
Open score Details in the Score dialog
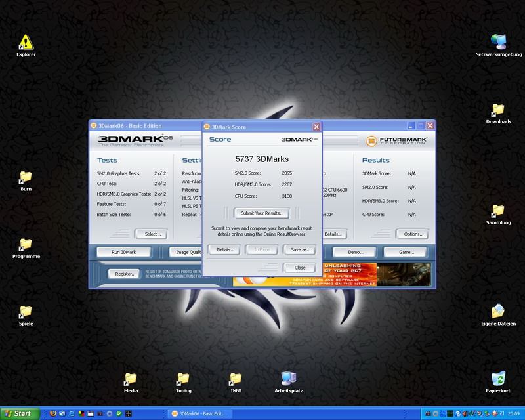(225, 249)
